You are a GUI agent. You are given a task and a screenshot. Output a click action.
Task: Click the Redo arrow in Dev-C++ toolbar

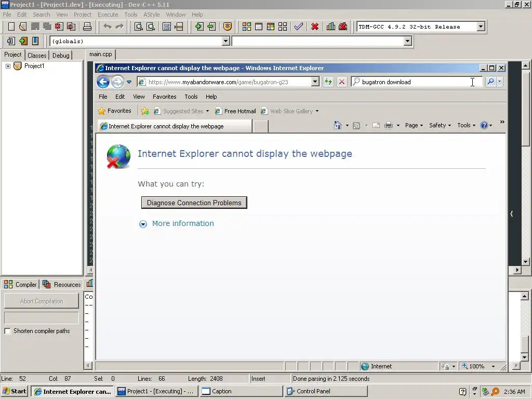pyautogui.click(x=119, y=26)
